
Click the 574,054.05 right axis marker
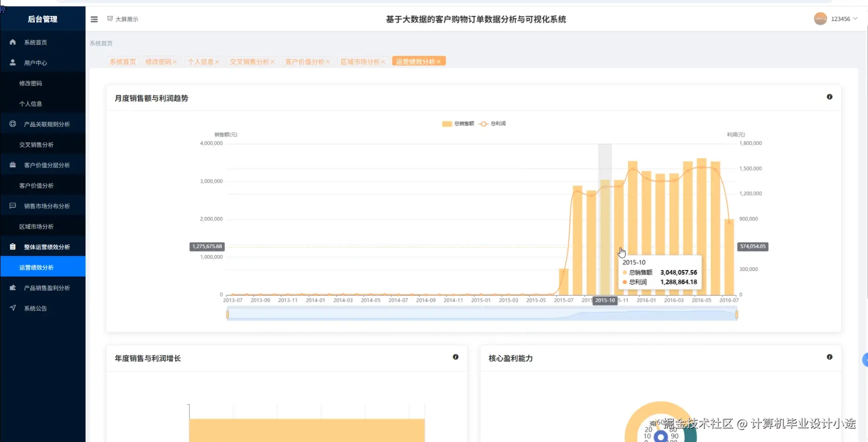753,247
